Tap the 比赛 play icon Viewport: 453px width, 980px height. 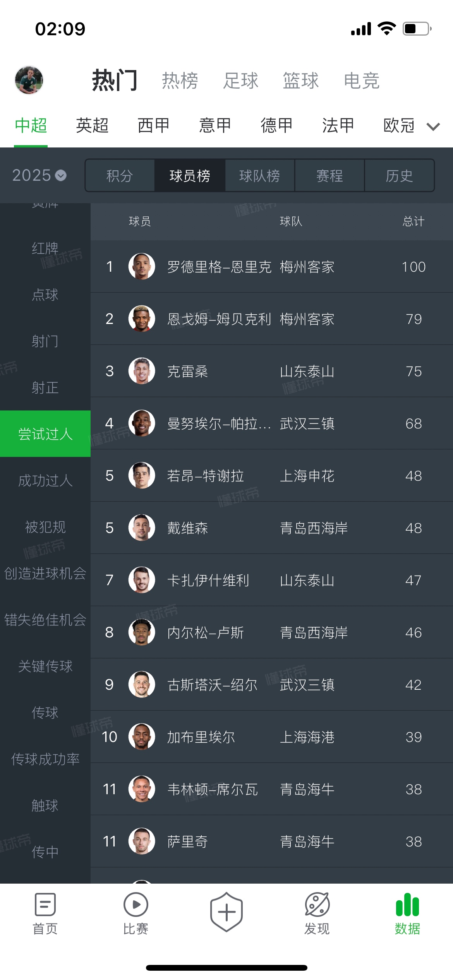click(136, 904)
